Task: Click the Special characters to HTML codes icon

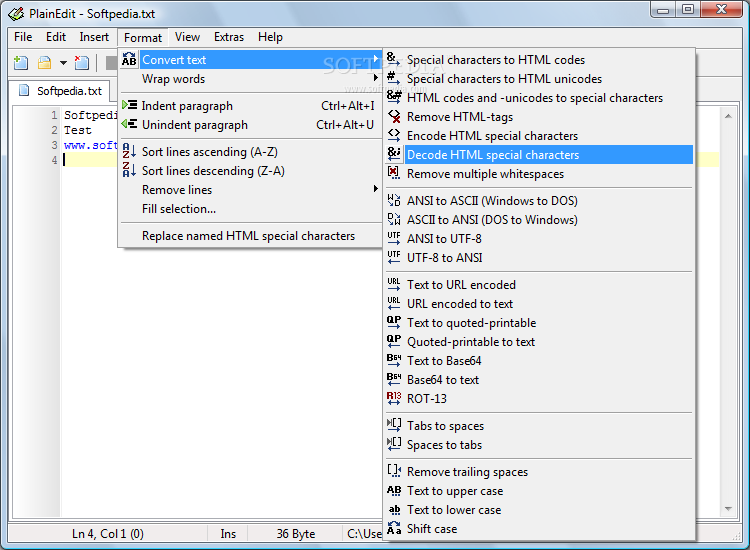Action: point(394,60)
